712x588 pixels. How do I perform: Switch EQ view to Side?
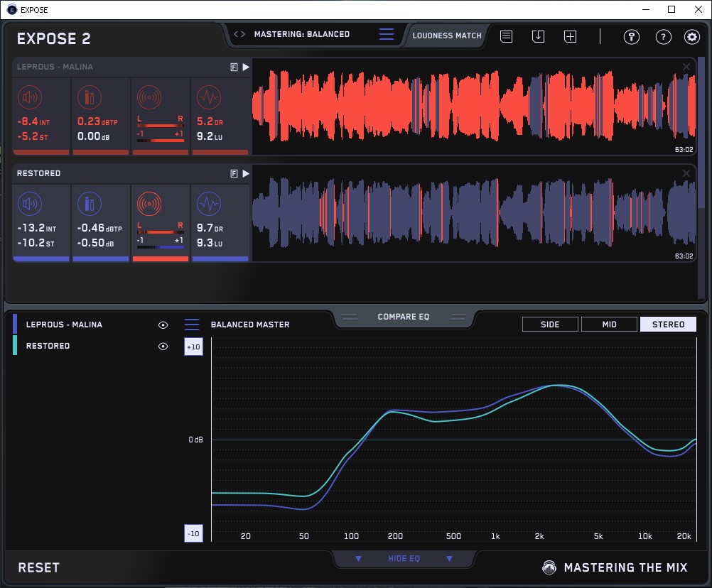click(550, 325)
